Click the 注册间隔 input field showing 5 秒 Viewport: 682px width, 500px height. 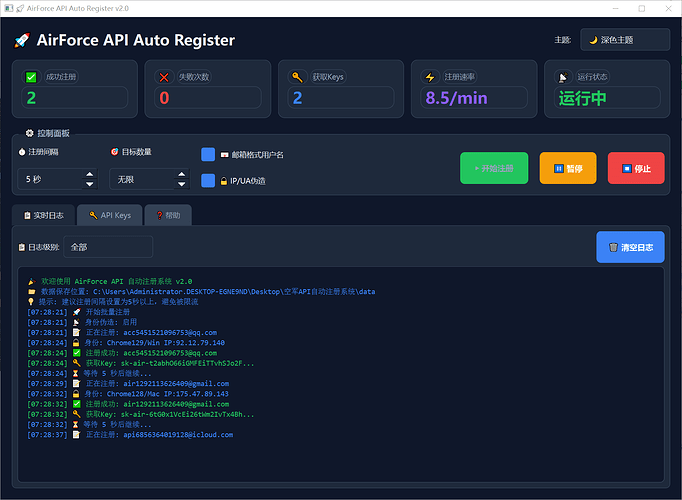pyautogui.click(x=50, y=179)
